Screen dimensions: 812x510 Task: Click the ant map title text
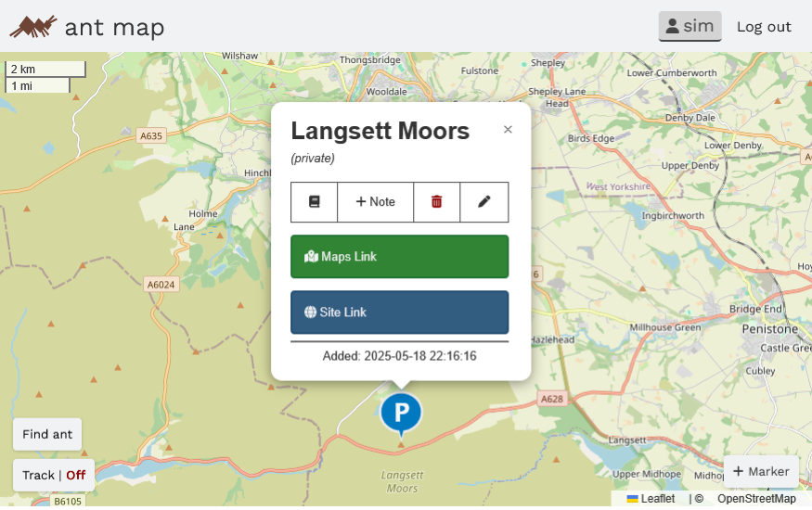114,27
